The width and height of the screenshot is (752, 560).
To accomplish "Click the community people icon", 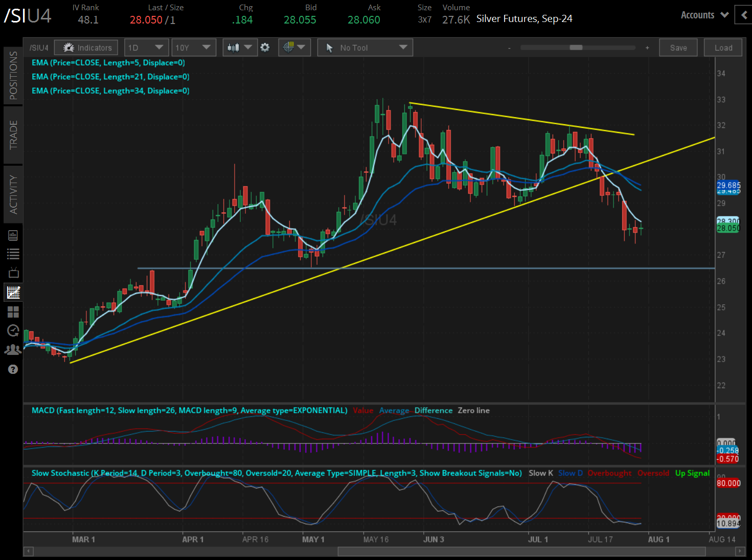I will pos(13,349).
